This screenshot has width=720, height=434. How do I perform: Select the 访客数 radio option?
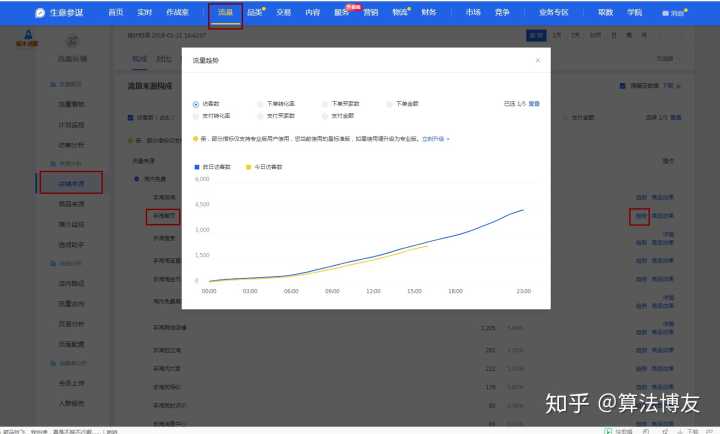point(195,103)
